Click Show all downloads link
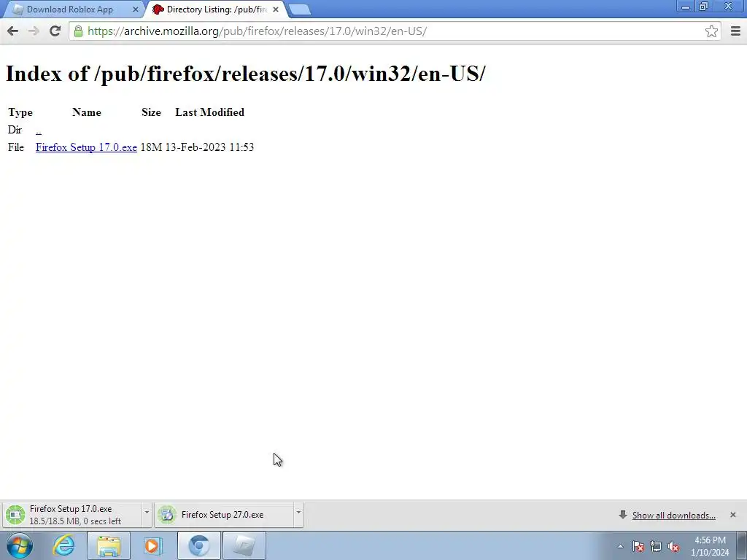The height and width of the screenshot is (560, 747). tap(673, 516)
